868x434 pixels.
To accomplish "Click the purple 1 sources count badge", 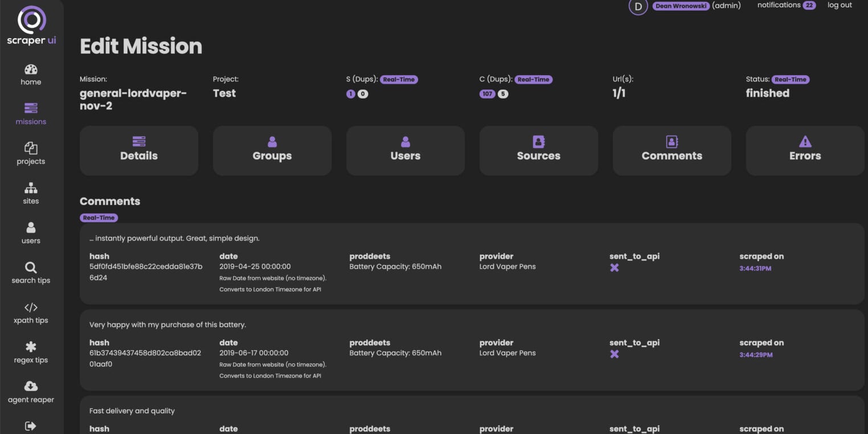I will pyautogui.click(x=351, y=94).
